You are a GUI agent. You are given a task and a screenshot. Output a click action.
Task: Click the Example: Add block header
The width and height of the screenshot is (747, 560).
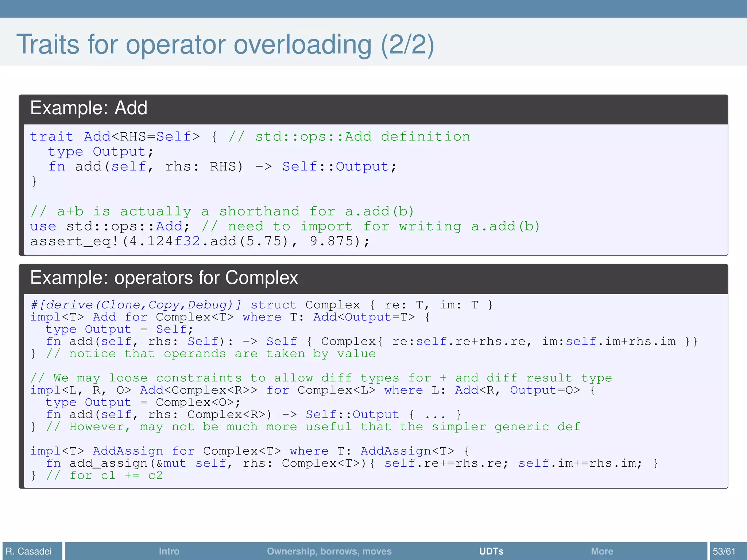point(89,108)
